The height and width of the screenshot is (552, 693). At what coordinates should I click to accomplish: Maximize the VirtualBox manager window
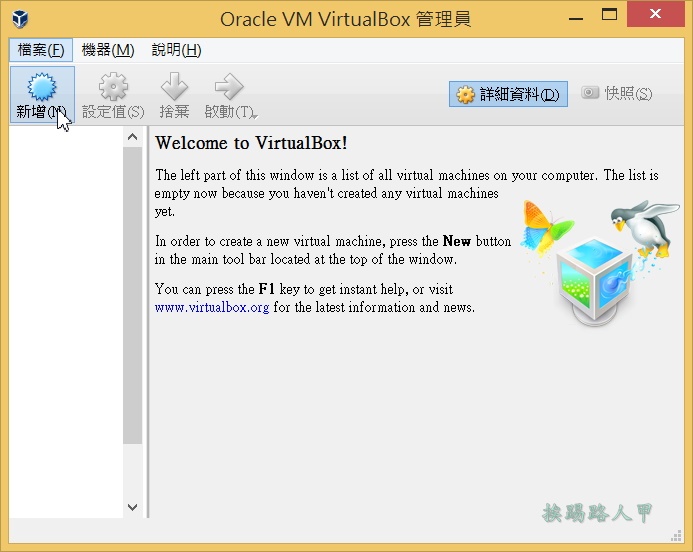[x=609, y=15]
